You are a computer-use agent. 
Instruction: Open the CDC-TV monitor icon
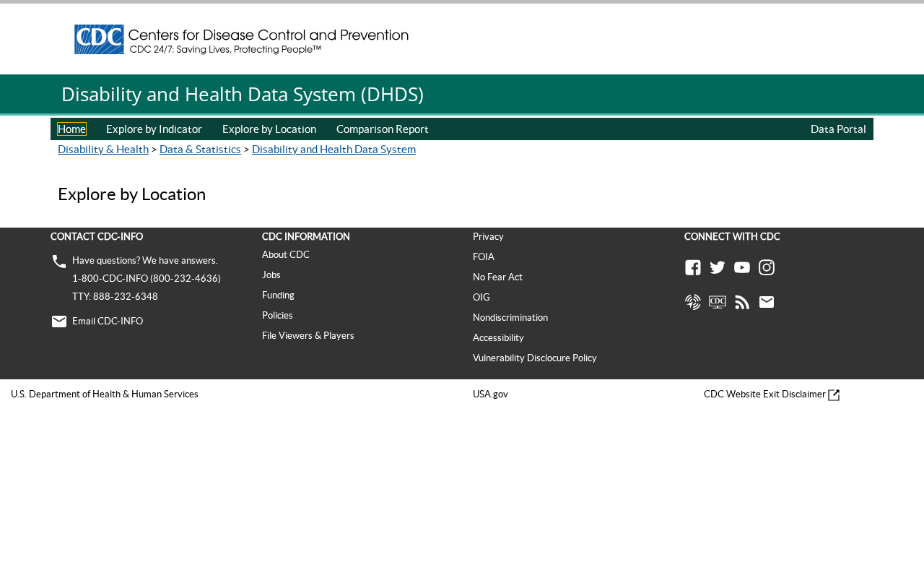pos(718,302)
